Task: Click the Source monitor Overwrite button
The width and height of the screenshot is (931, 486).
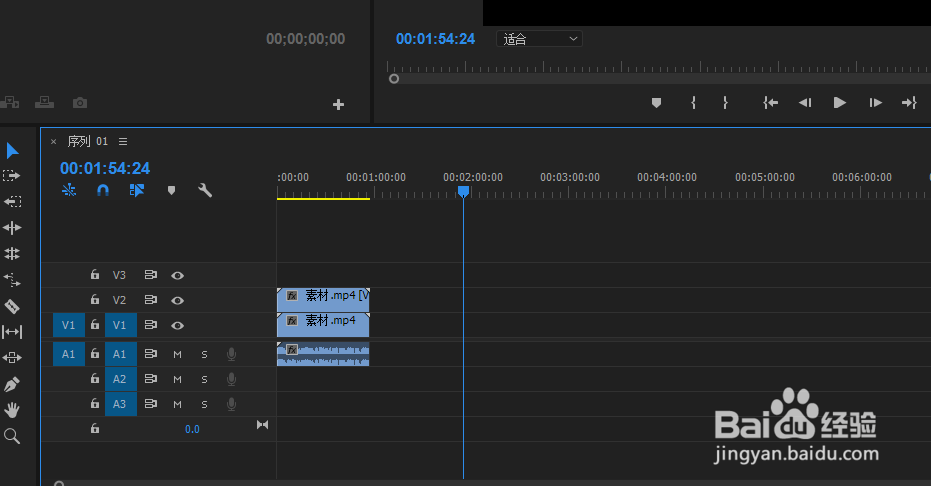Action: [x=45, y=103]
